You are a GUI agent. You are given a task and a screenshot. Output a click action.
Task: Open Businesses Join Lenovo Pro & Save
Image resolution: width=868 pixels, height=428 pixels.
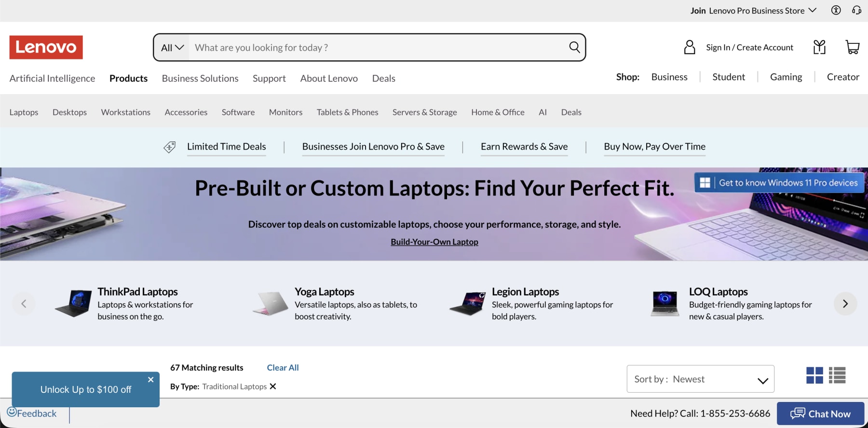(373, 147)
